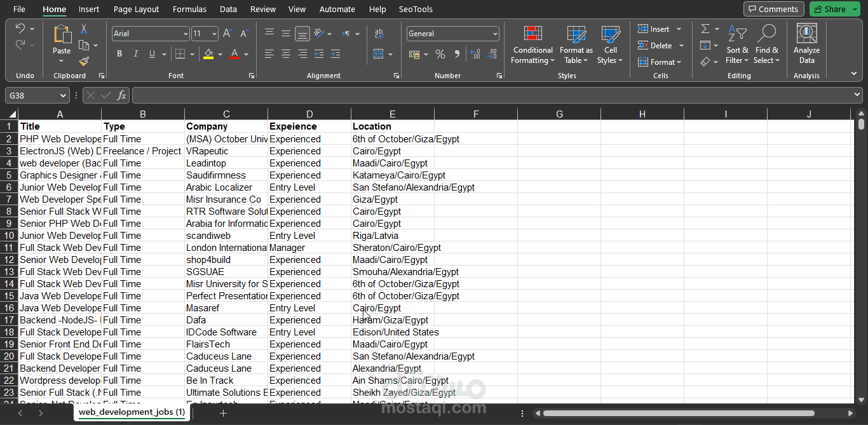Switch to the Page Layout tab
Screen dimensions: 868x425
pyautogui.click(x=137, y=9)
